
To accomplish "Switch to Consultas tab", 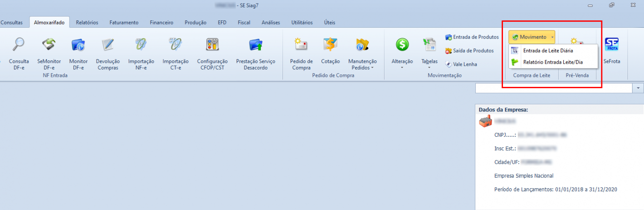I will pos(12,22).
